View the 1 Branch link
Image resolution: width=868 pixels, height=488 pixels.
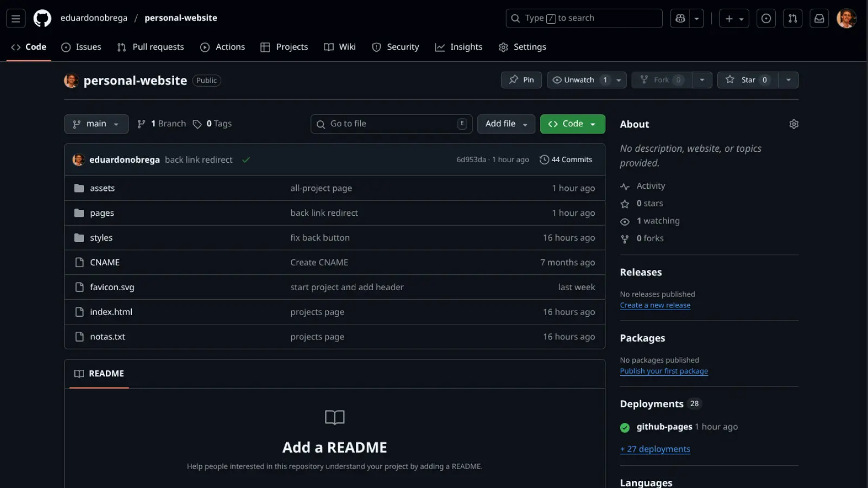click(161, 124)
